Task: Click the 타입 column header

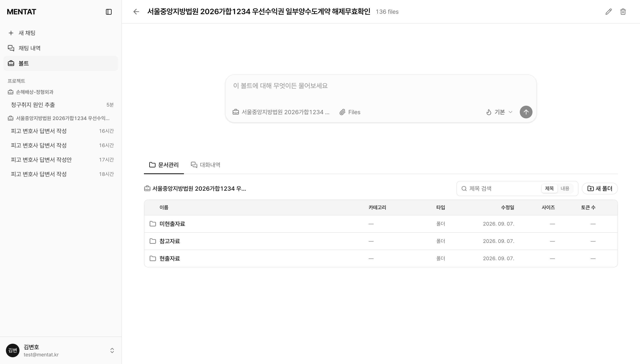Action: coord(440,208)
